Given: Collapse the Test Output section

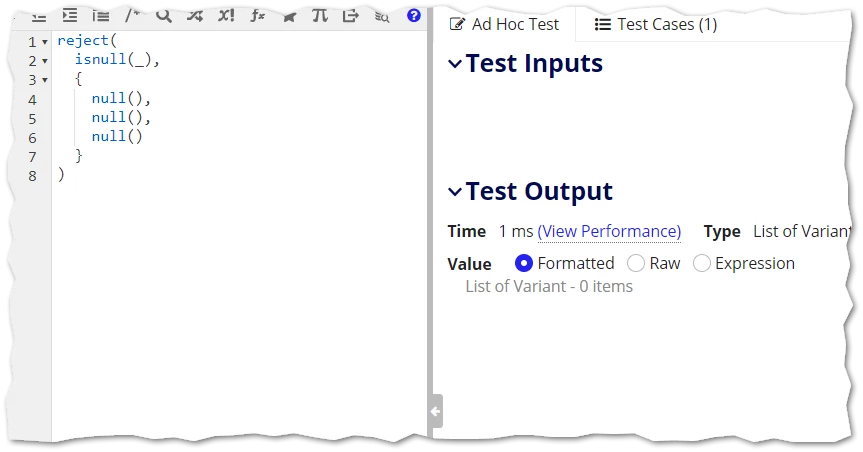Looking at the screenshot, I should pos(455,192).
